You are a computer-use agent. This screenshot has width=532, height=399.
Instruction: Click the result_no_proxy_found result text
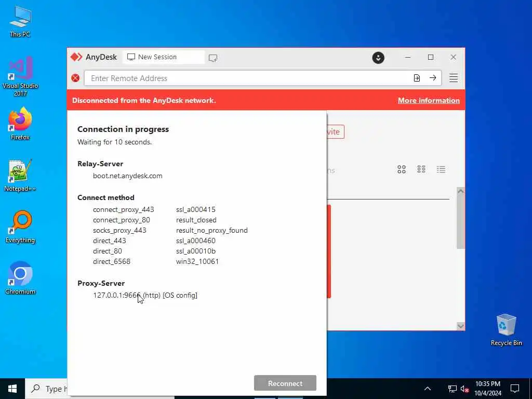coord(212,230)
